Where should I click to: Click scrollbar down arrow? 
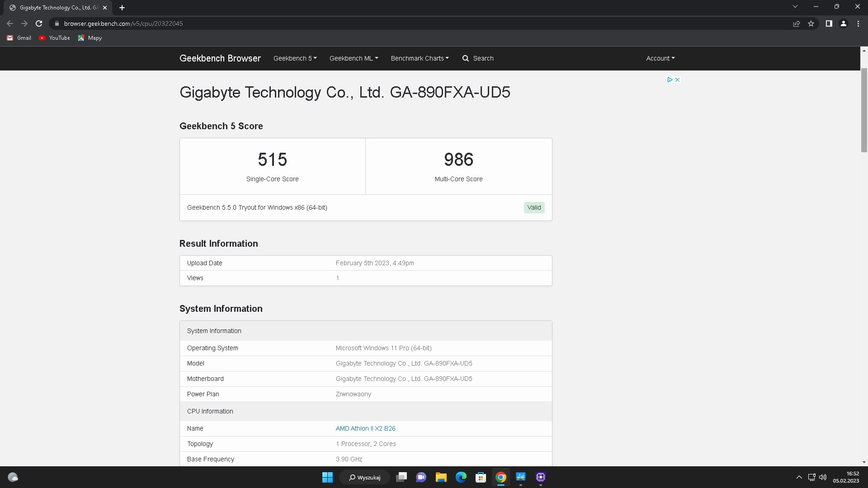coord(864,462)
